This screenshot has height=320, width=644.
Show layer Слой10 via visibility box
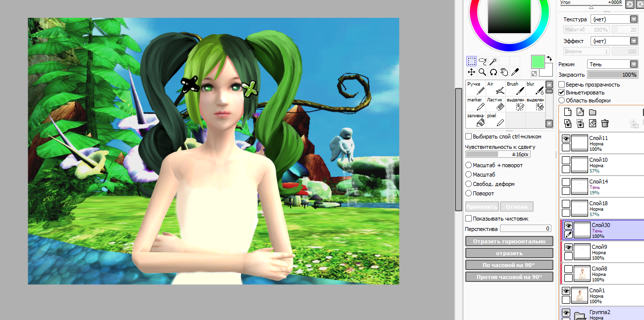566,161
